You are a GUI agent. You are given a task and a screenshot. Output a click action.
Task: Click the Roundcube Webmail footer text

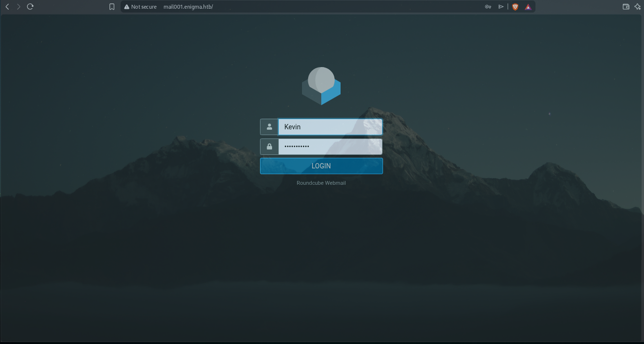[x=321, y=183]
